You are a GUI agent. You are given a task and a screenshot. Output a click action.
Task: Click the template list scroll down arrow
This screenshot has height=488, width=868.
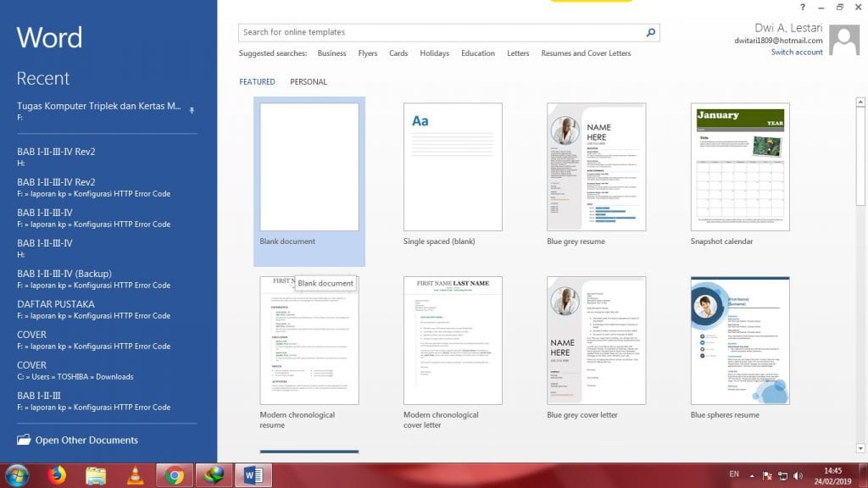coord(861,448)
